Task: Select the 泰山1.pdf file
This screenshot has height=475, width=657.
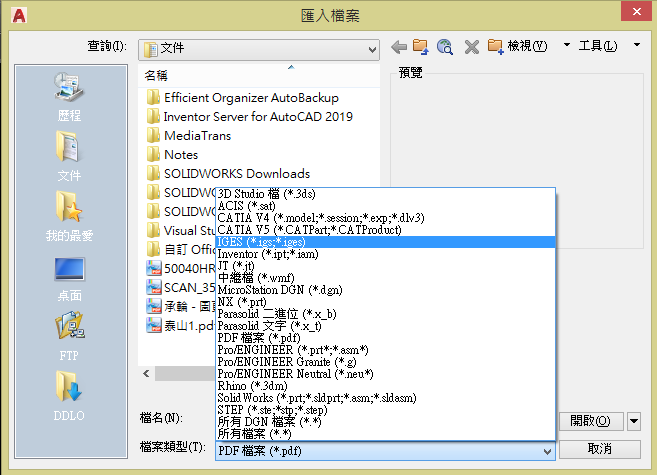Action: pyautogui.click(x=181, y=325)
